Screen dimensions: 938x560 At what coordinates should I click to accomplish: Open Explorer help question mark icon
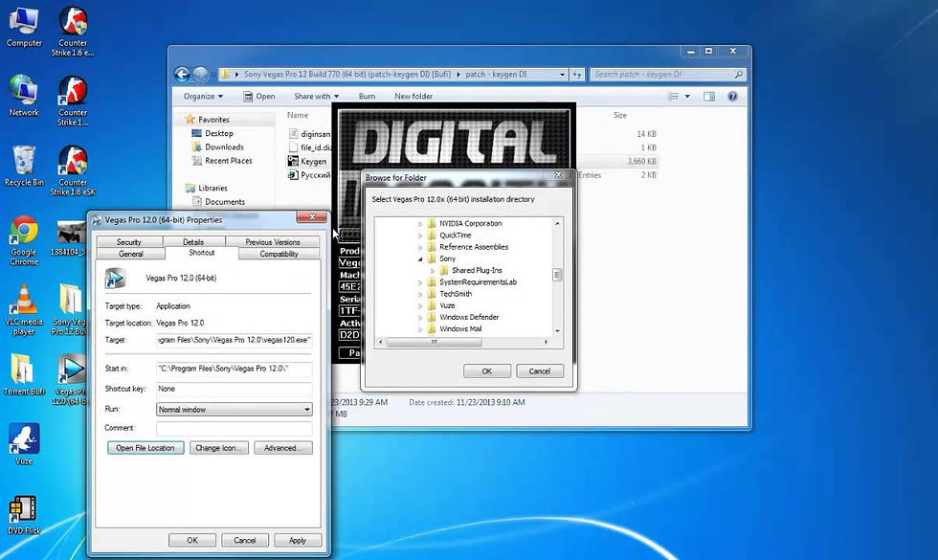click(x=732, y=97)
